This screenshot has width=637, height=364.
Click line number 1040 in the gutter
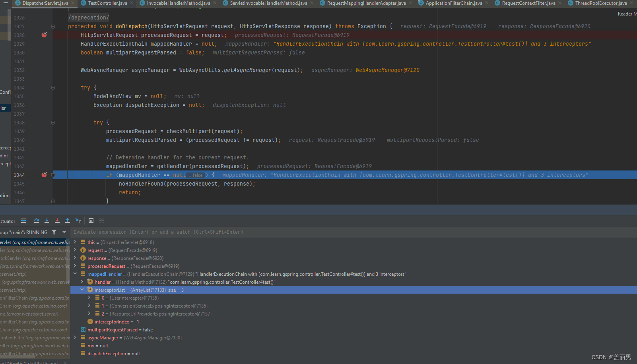pos(19,140)
